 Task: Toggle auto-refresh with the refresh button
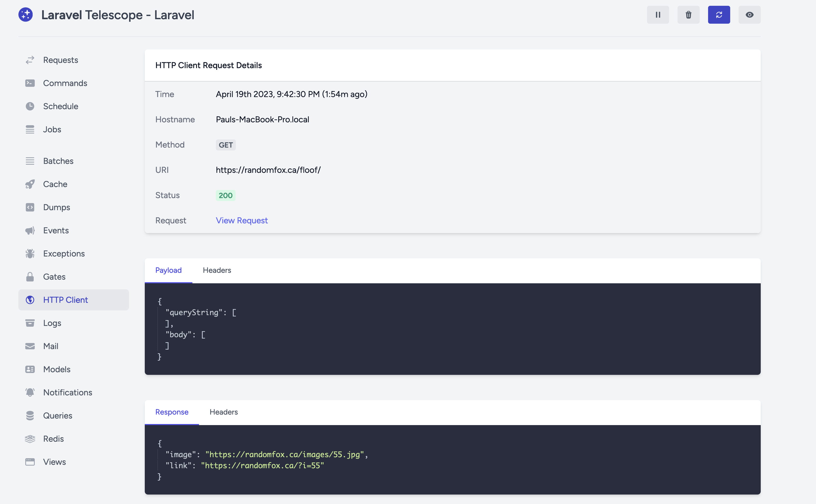719,15
